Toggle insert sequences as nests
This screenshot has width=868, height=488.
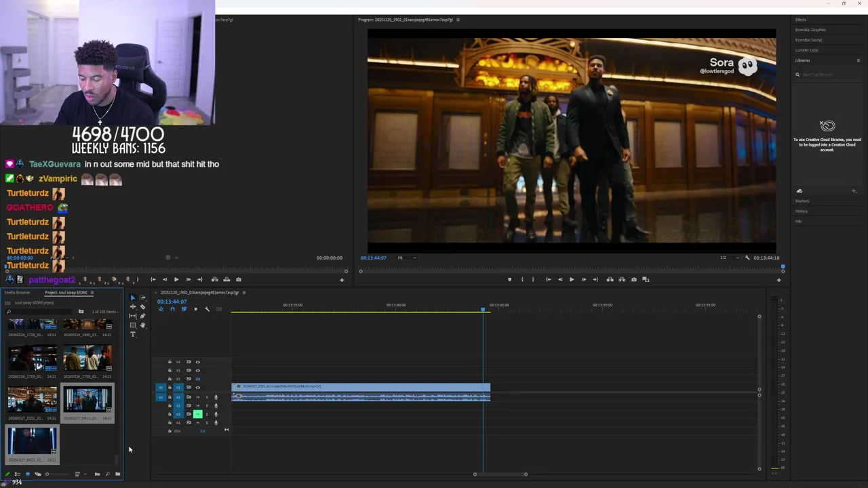(x=161, y=309)
